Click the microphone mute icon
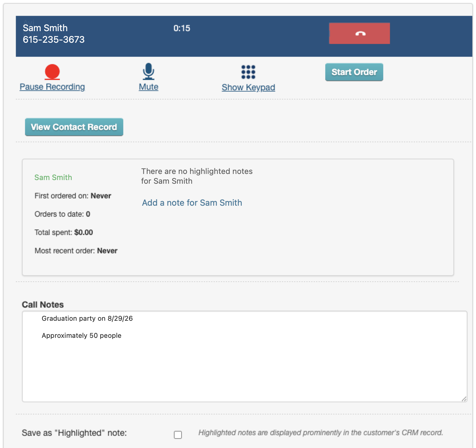The width and height of the screenshot is (476, 448). pyautogui.click(x=149, y=71)
